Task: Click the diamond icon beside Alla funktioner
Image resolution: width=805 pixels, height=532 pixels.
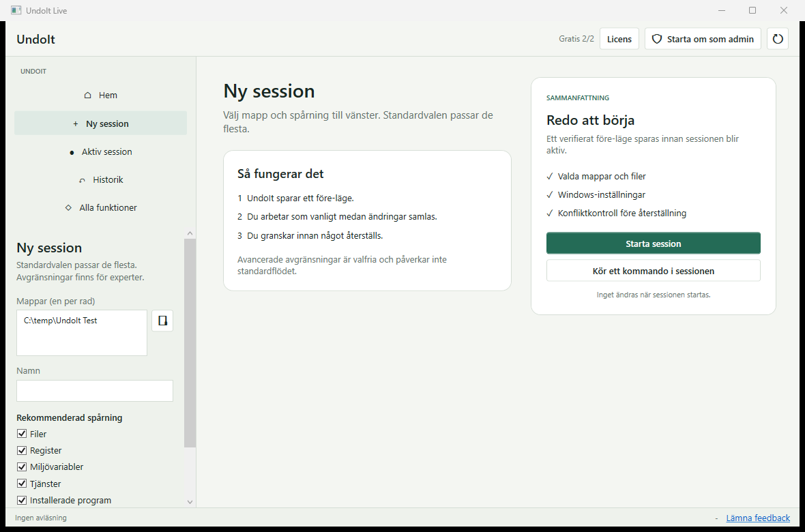Action: pyautogui.click(x=68, y=207)
